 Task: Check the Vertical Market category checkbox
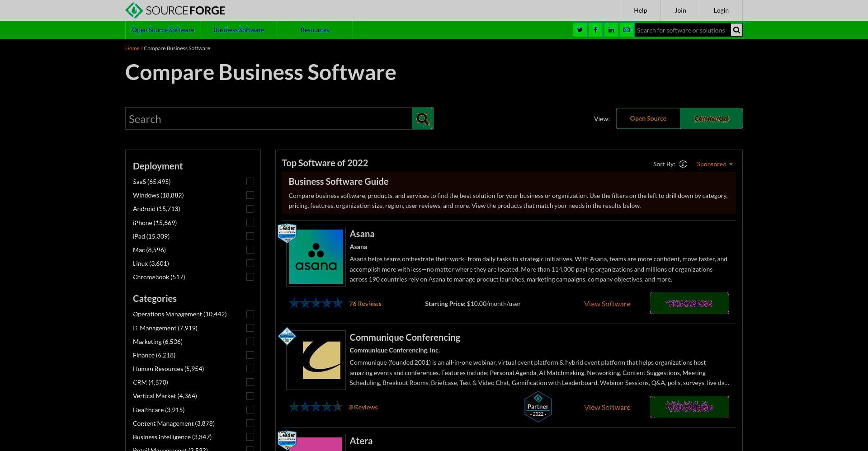click(250, 396)
